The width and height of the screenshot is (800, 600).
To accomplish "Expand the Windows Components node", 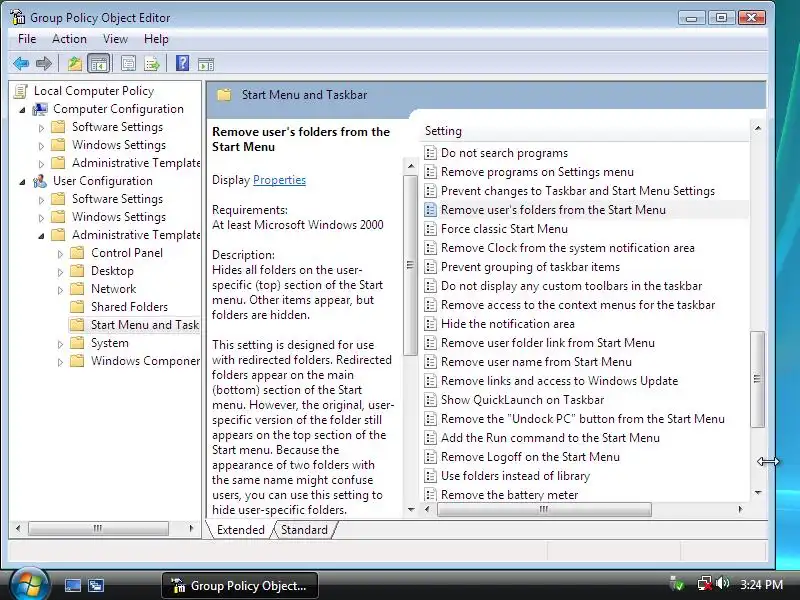I will (x=60, y=362).
